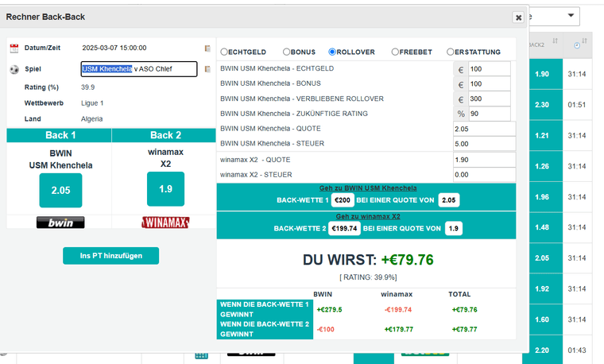Image resolution: width=604 pixels, height=364 pixels.
Task: Select the ROLLOVER radio option
Action: pyautogui.click(x=332, y=52)
